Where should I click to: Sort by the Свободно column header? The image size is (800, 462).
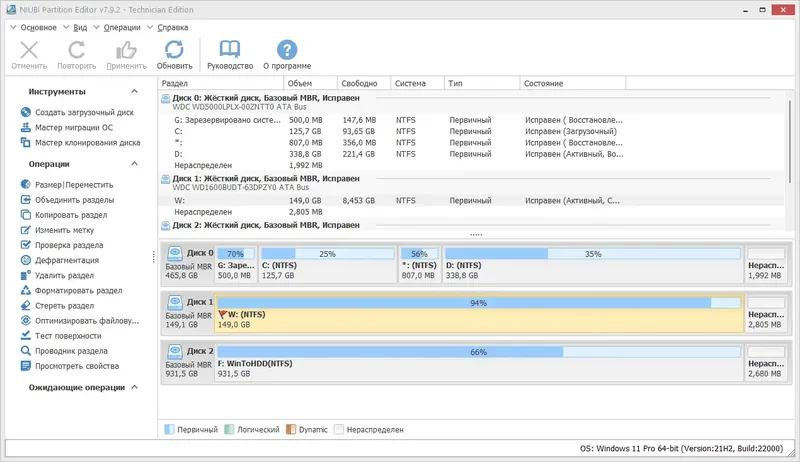pyautogui.click(x=364, y=83)
